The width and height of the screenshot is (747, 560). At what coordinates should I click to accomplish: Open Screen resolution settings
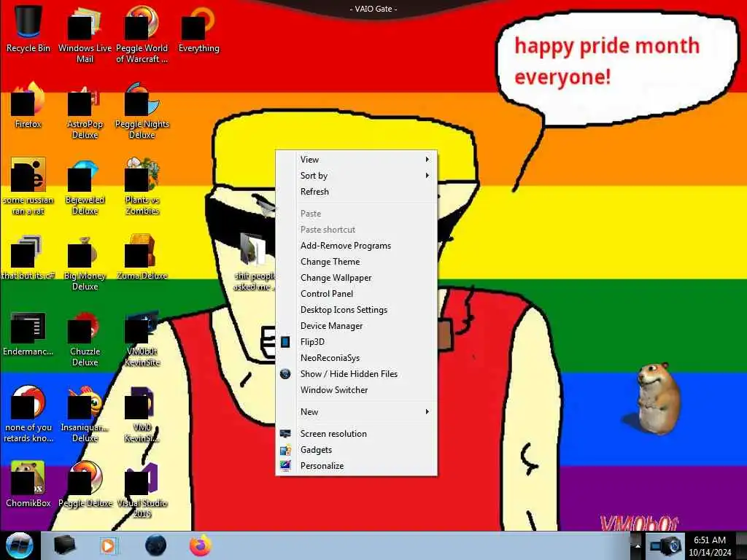(356, 434)
